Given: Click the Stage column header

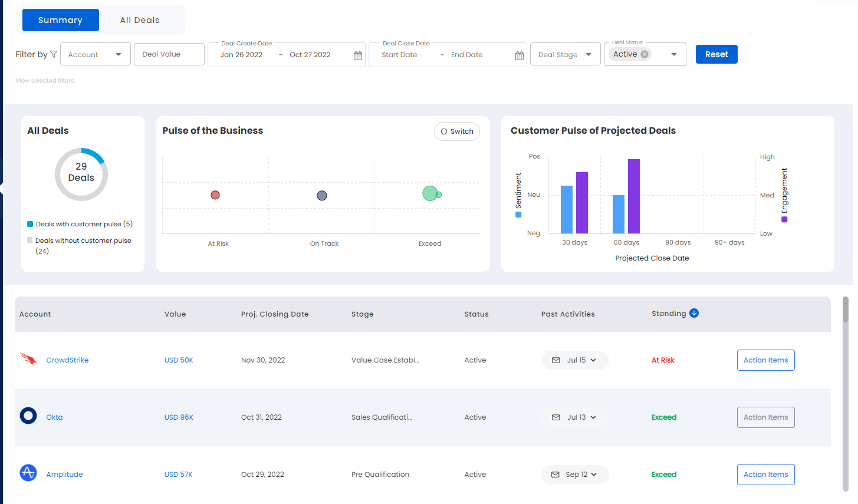Looking at the screenshot, I should 363,314.
